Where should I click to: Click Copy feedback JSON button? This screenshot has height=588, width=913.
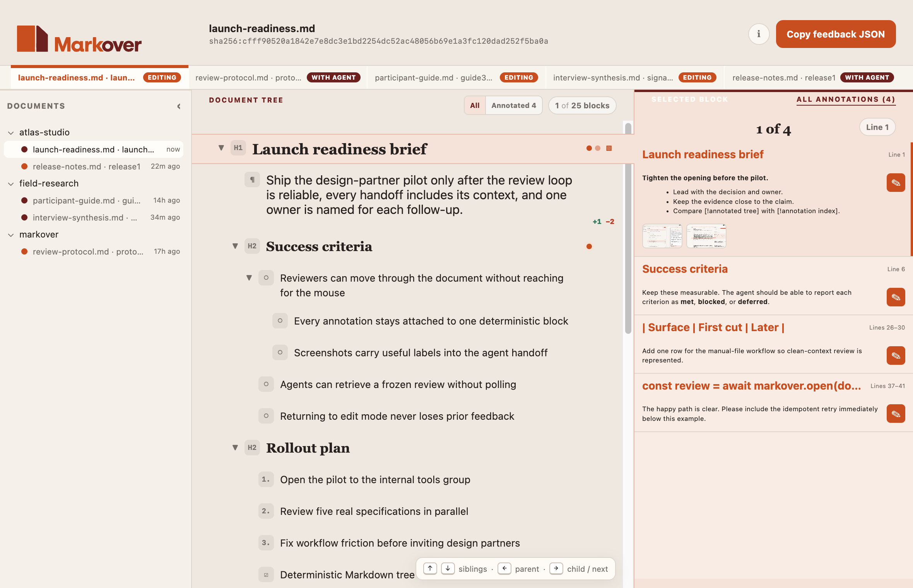point(836,34)
